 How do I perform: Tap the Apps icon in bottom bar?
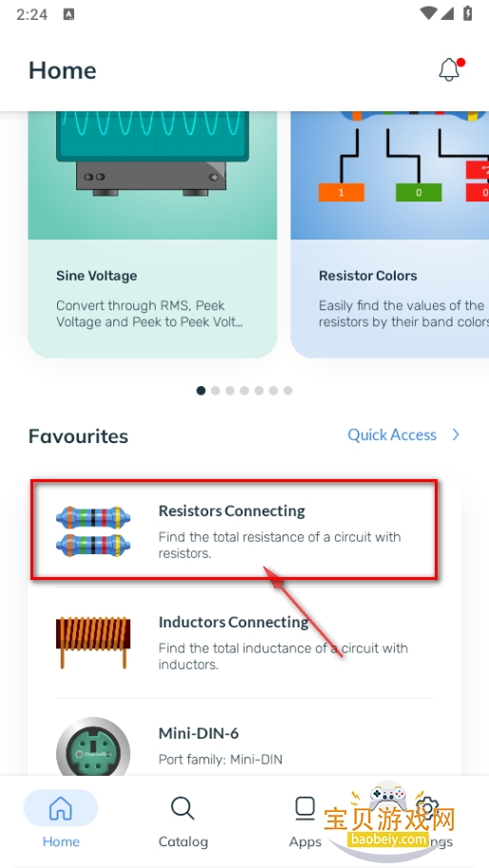click(x=304, y=808)
